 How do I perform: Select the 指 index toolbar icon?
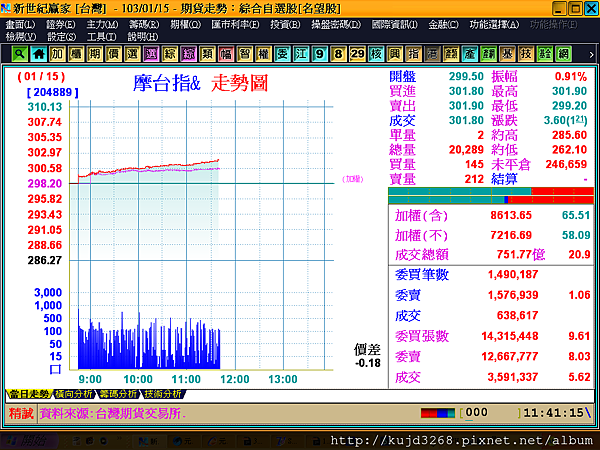click(x=413, y=54)
